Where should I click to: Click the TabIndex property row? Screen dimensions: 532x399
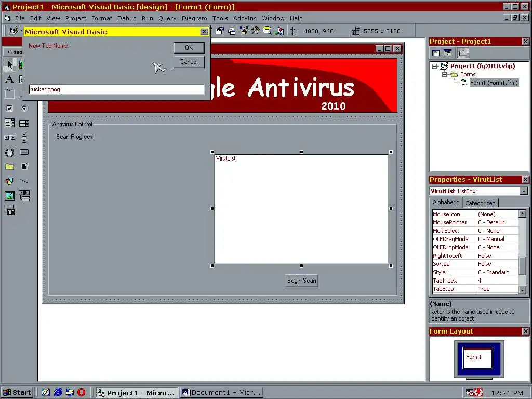coord(475,281)
